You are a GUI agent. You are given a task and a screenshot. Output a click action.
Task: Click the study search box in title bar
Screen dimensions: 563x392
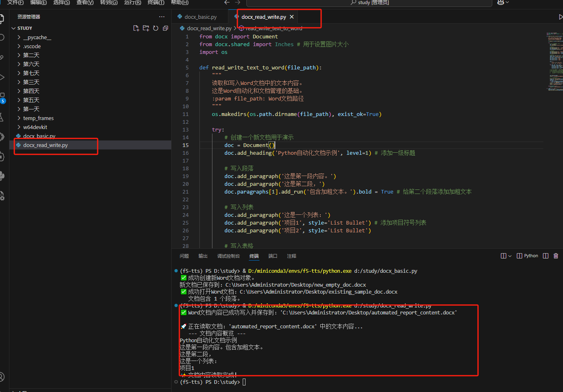tap(369, 3)
